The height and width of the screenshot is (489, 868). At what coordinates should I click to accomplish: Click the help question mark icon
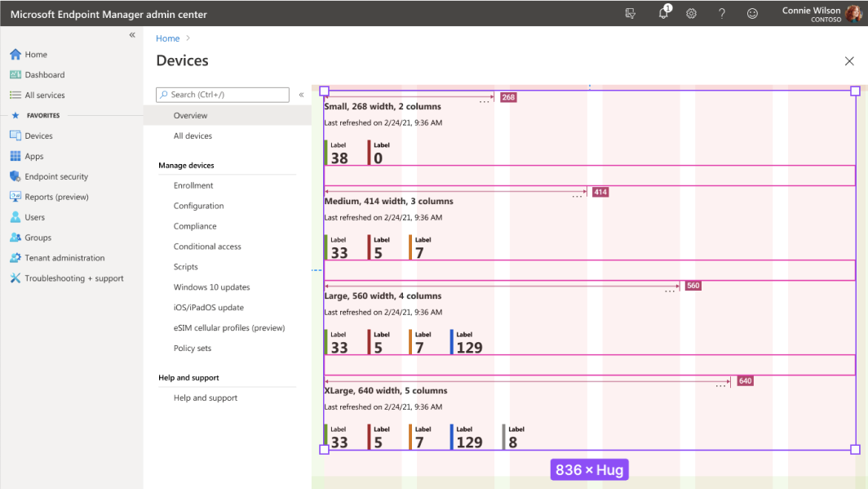722,13
